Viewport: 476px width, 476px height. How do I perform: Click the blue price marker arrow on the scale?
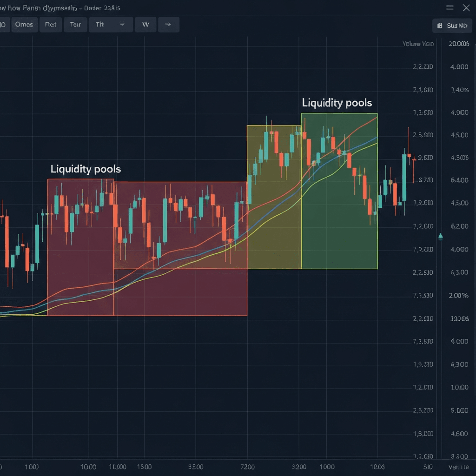point(440,236)
